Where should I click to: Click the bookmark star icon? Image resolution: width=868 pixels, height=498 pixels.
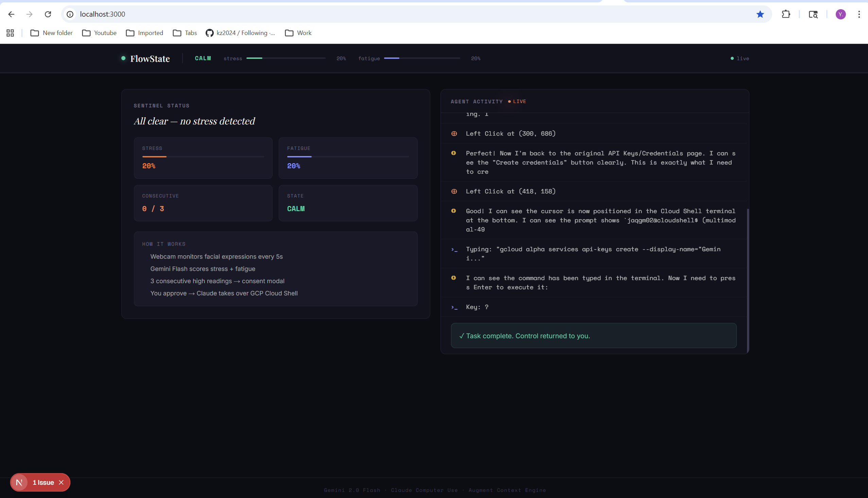pos(760,14)
